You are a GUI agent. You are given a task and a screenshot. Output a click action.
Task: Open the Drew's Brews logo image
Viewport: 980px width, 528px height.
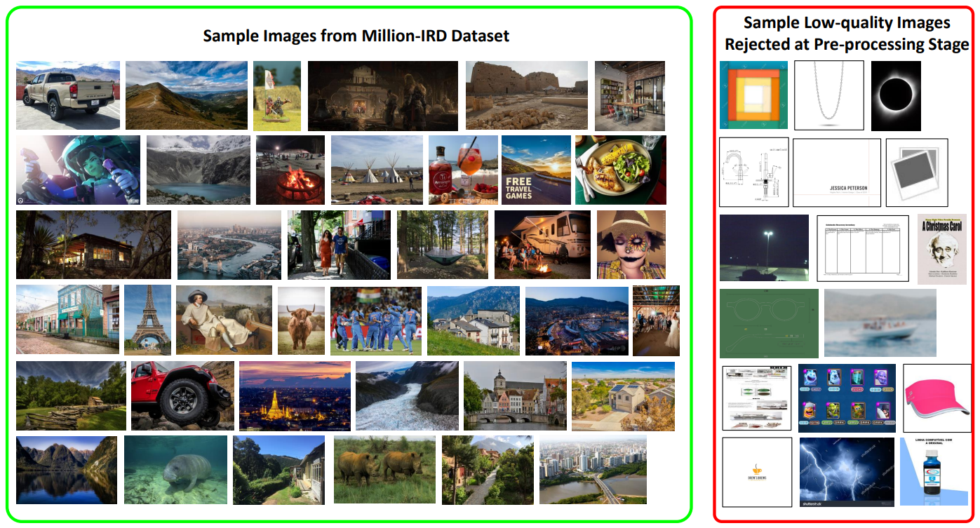(x=757, y=472)
